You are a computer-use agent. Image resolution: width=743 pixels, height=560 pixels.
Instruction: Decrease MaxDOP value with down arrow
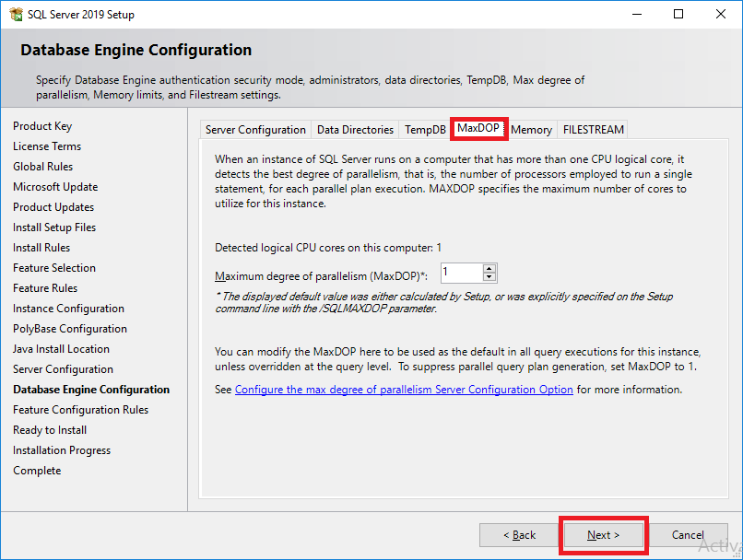(x=489, y=277)
